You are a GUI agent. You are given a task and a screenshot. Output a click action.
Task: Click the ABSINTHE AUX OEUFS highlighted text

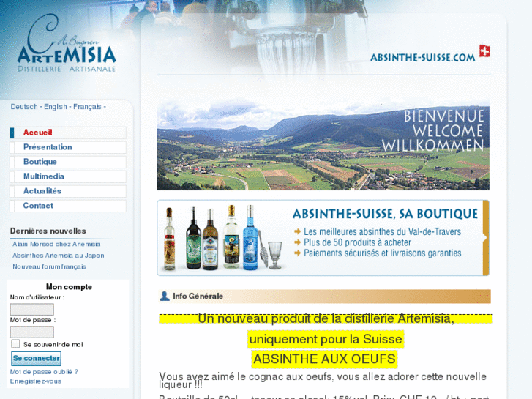(324, 359)
